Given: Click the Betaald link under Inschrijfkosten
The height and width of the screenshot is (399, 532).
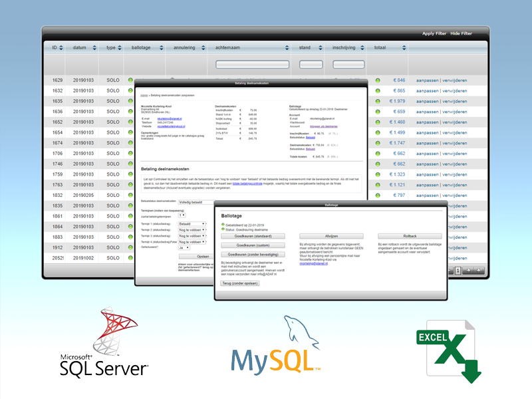Looking at the screenshot, I should (311, 138).
